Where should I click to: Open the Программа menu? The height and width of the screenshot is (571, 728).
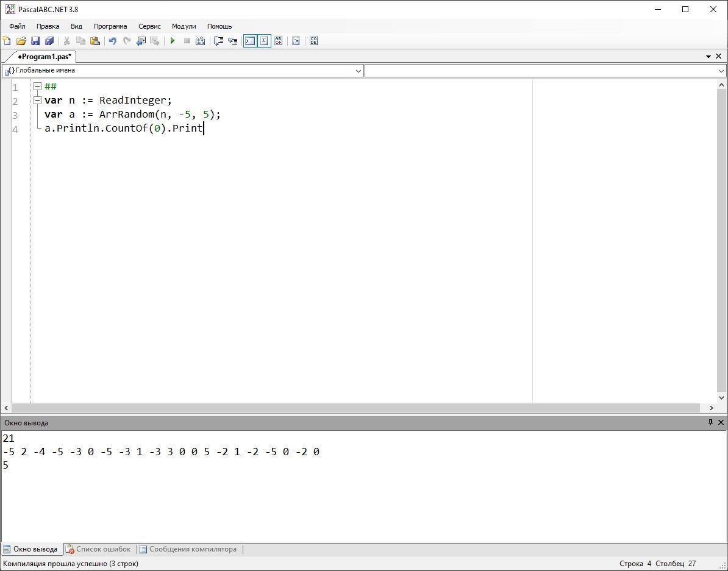tap(110, 26)
